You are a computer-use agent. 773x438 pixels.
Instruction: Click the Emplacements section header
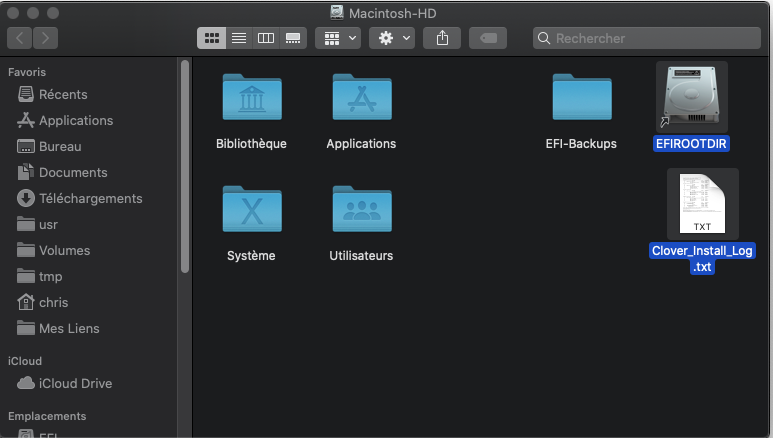point(47,416)
